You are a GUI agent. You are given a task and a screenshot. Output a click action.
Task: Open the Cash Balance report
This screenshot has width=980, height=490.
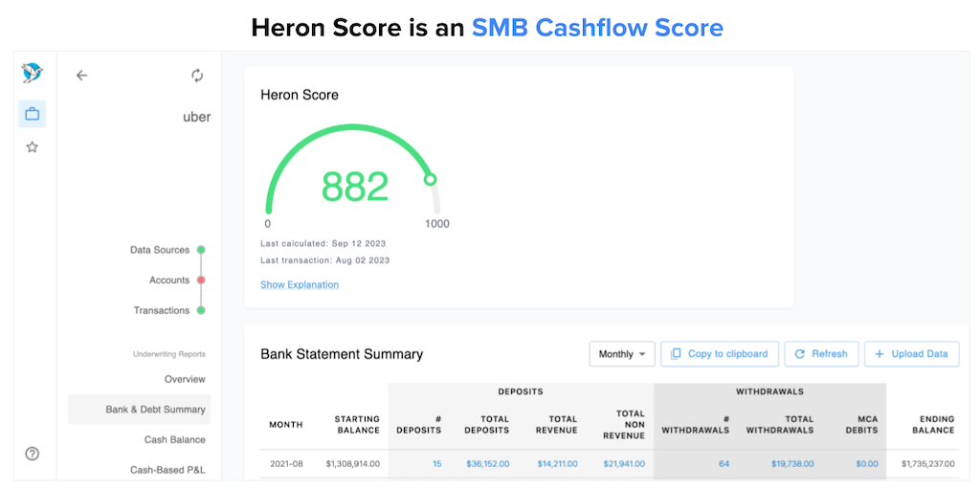[x=175, y=439]
